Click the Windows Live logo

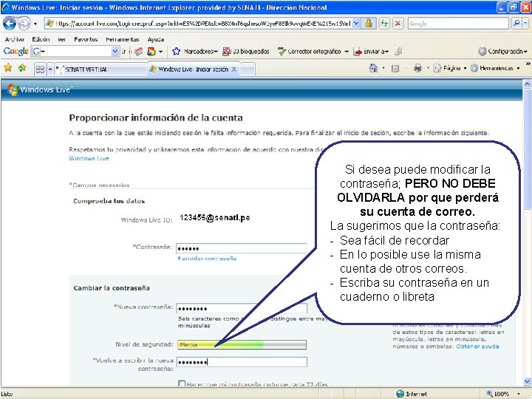tap(40, 89)
